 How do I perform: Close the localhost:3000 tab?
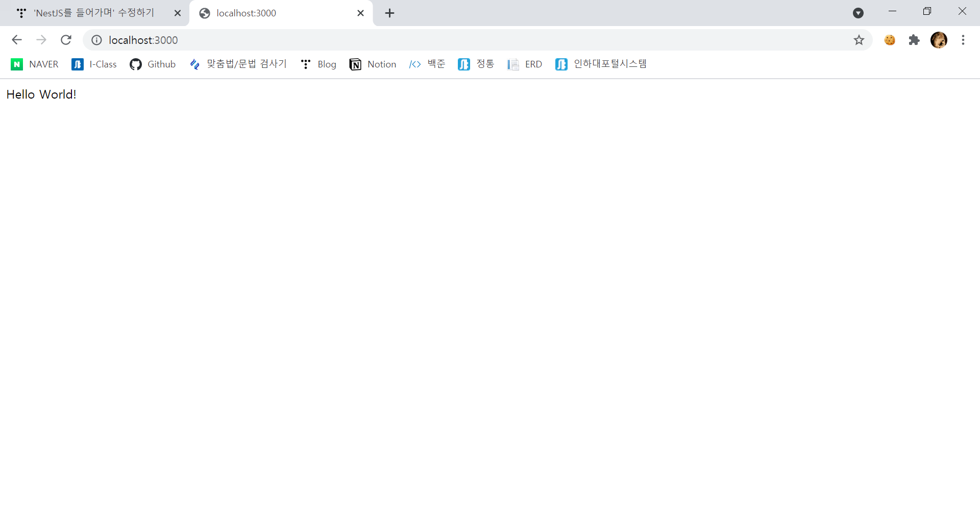pos(360,13)
